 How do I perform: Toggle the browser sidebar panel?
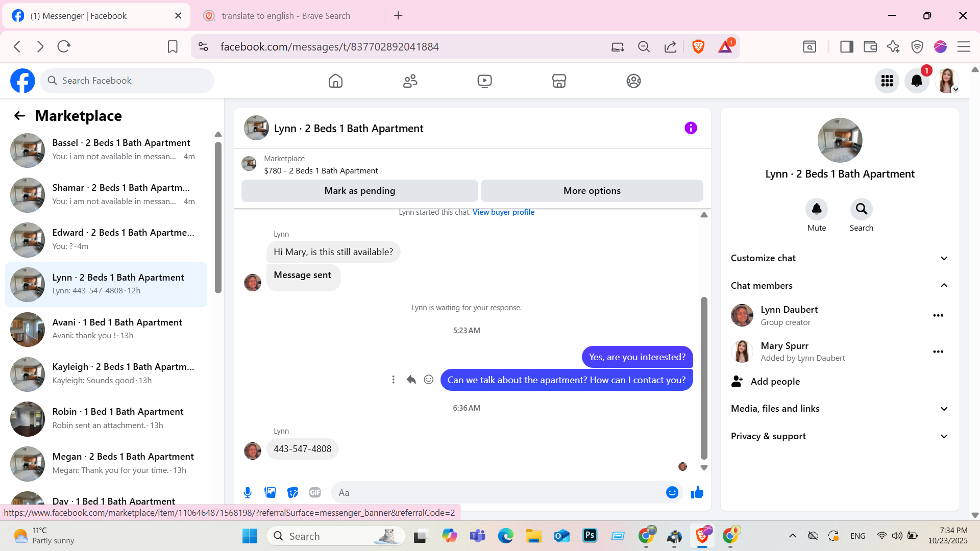point(846,46)
